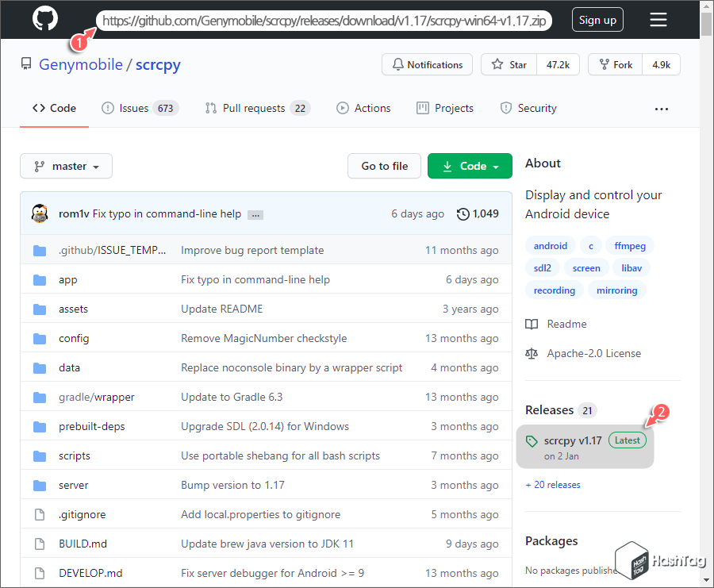
Task: Open the notifications bell
Action: [x=427, y=64]
